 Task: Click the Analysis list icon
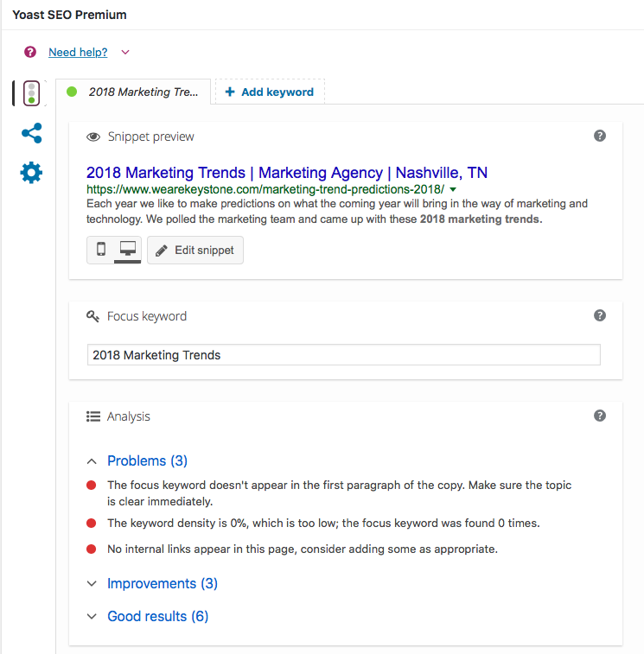(x=93, y=416)
